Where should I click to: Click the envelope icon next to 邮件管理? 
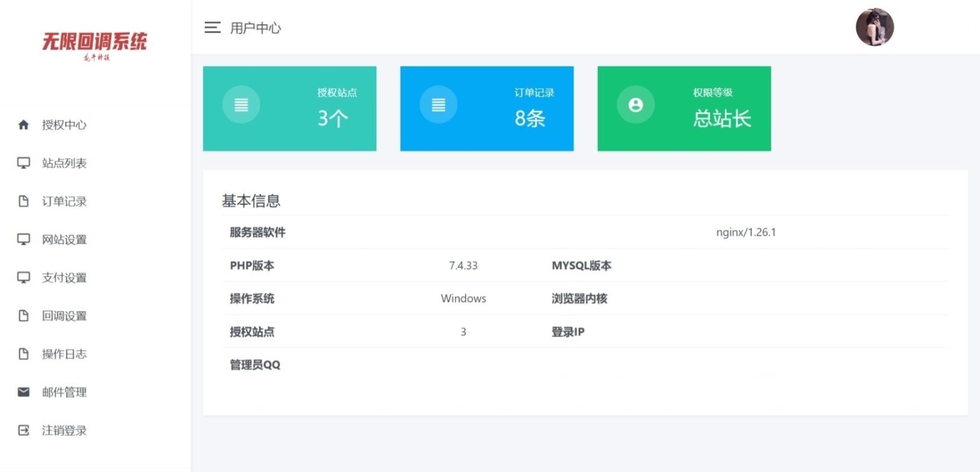point(24,392)
